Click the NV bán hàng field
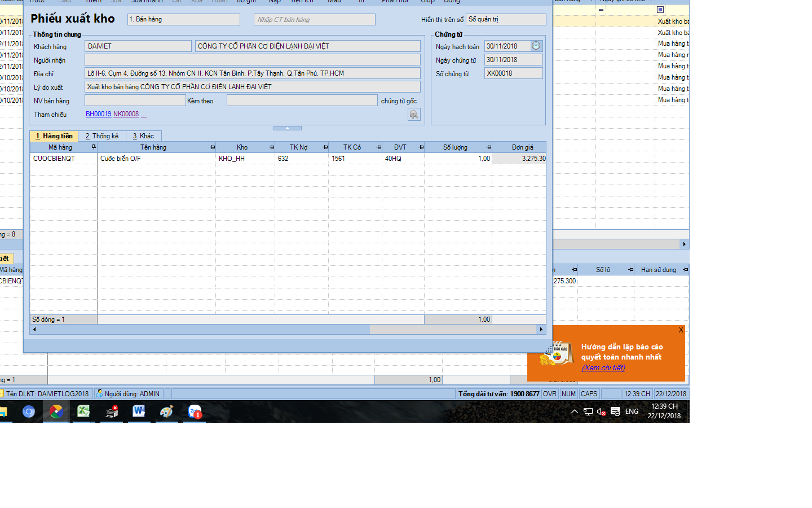 coord(135,100)
